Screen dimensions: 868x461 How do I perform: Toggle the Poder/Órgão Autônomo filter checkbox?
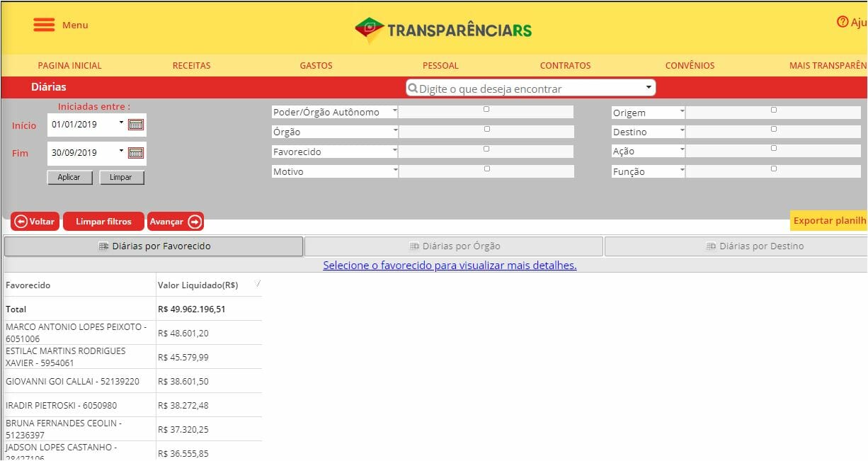tap(486, 109)
